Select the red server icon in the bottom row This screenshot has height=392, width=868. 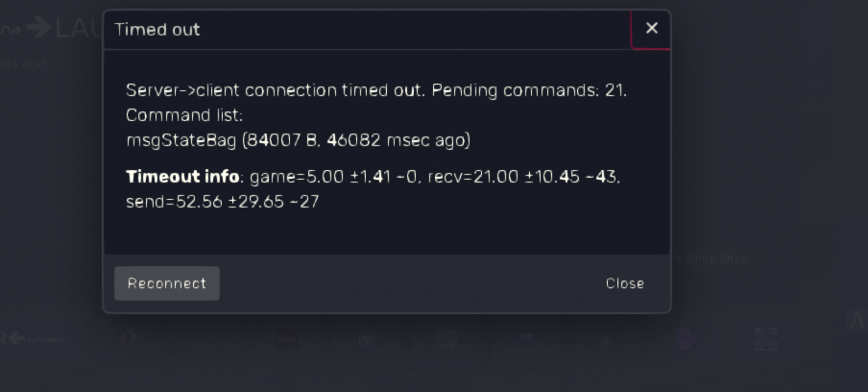click(x=287, y=339)
